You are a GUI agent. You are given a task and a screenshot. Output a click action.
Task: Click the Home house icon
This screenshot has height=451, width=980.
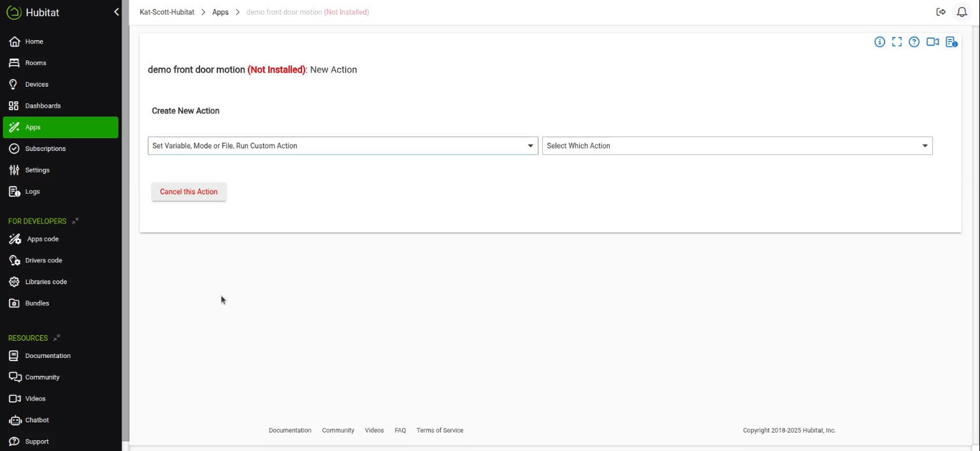pyautogui.click(x=14, y=41)
